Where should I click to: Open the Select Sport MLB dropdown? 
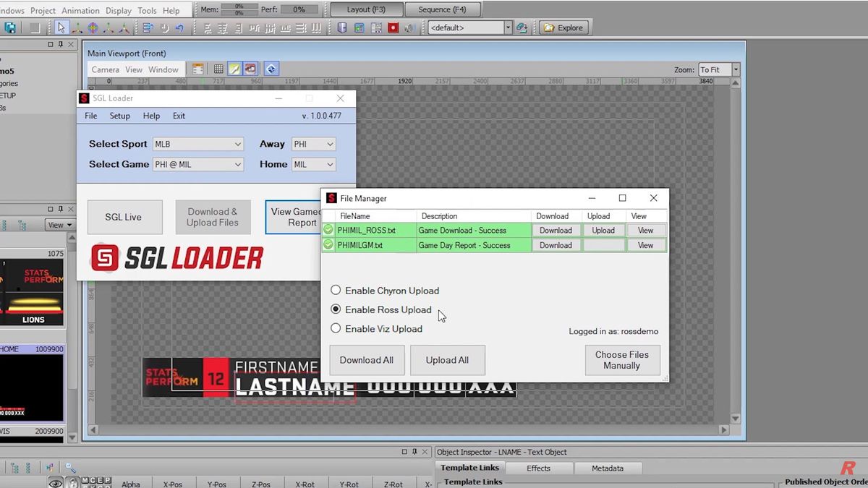(197, 144)
